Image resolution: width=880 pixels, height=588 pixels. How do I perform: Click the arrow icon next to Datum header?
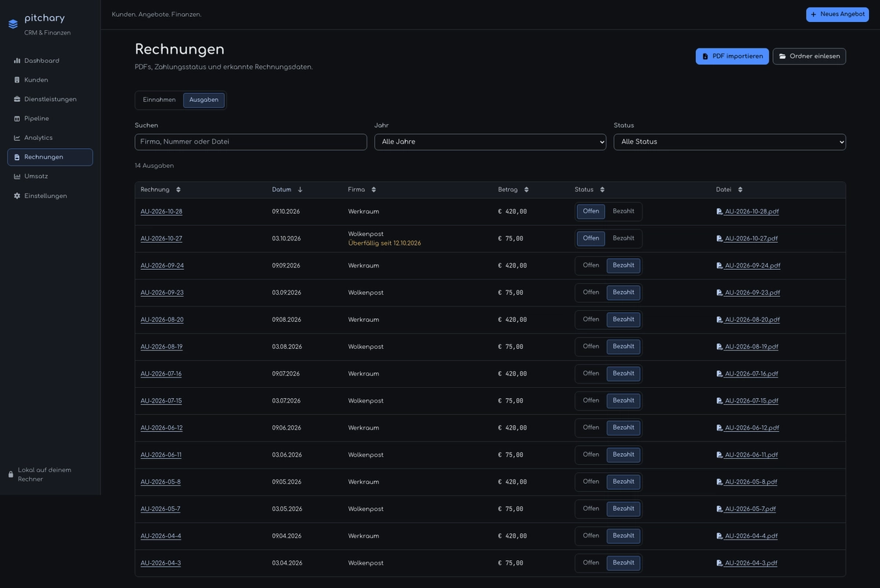click(x=300, y=189)
